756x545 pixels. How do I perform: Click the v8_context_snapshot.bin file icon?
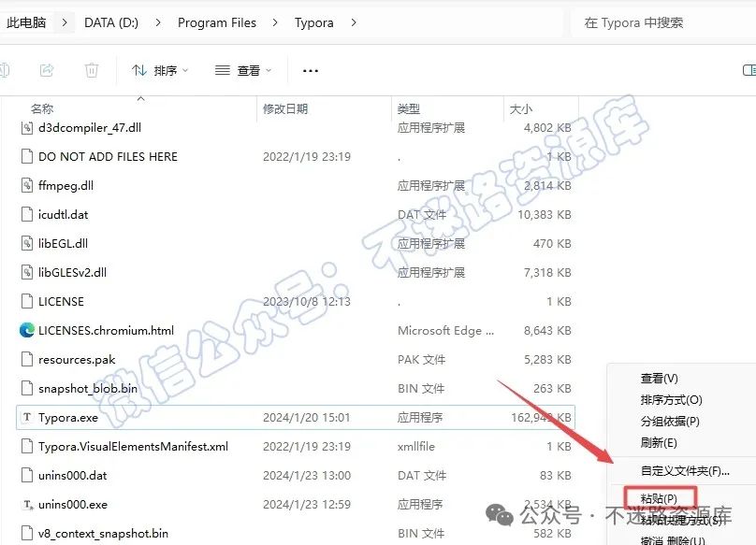coord(27,534)
